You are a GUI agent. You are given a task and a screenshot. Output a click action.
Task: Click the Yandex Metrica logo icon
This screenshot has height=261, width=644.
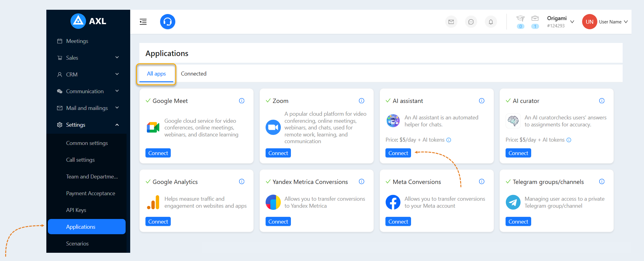(x=273, y=202)
